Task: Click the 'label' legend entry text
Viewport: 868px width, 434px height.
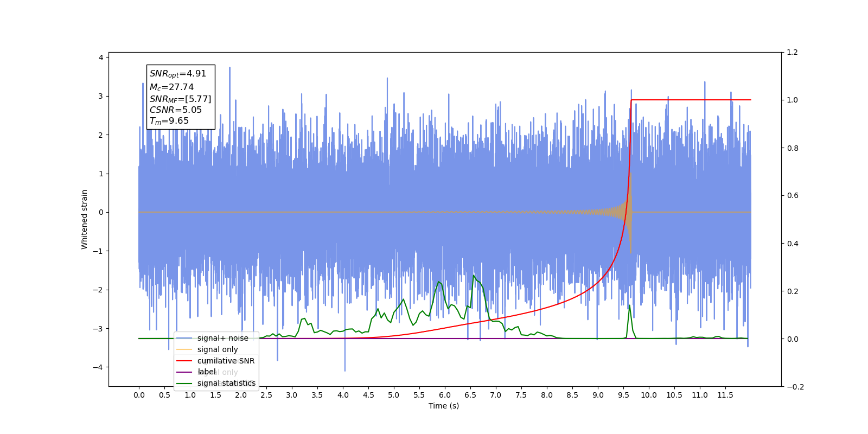Action: coord(207,372)
